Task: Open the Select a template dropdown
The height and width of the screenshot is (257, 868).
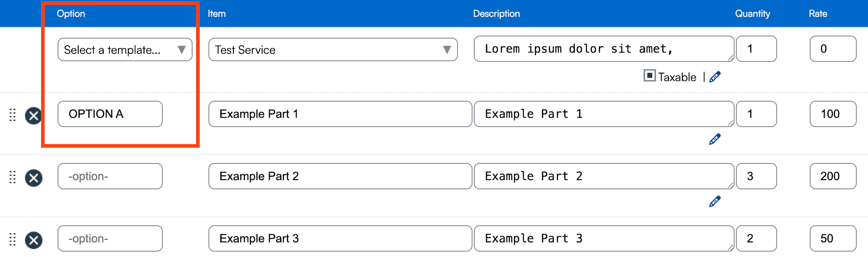Action: pyautogui.click(x=125, y=49)
